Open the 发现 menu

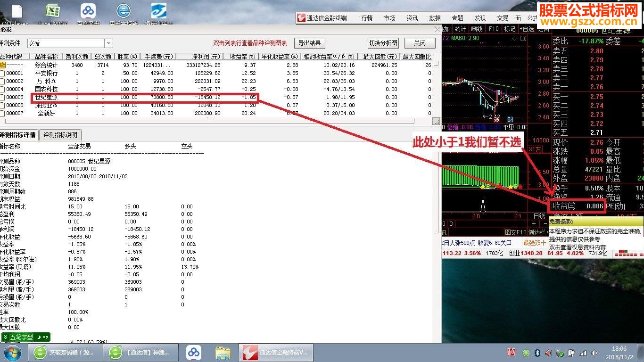pyautogui.click(x=480, y=18)
